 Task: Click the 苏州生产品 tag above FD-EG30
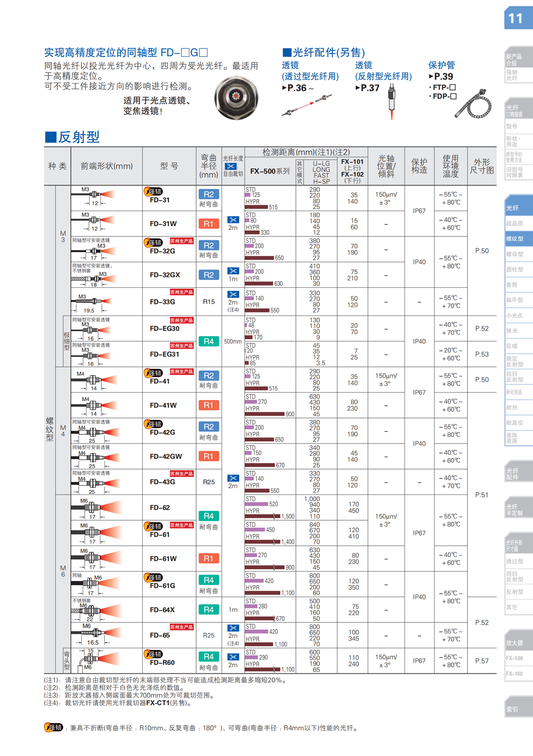point(182,321)
